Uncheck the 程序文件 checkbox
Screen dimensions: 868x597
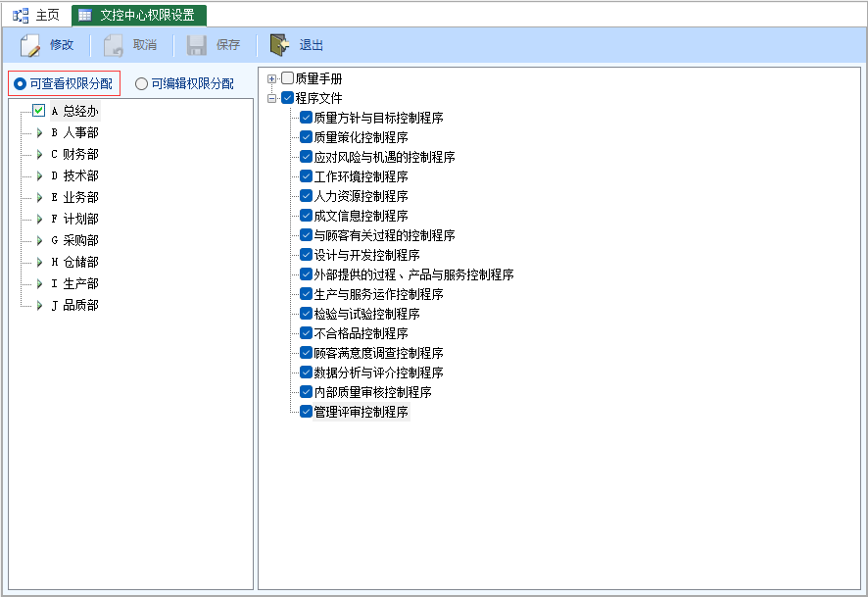coord(287,98)
